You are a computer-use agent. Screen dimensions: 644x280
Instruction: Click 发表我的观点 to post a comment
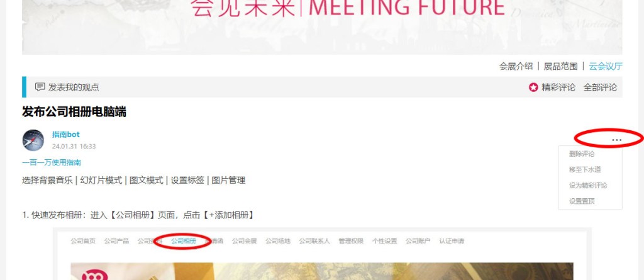point(74,87)
